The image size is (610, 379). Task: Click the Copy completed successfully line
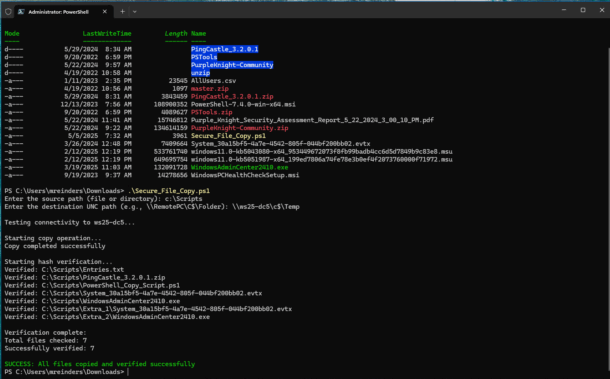click(x=55, y=246)
